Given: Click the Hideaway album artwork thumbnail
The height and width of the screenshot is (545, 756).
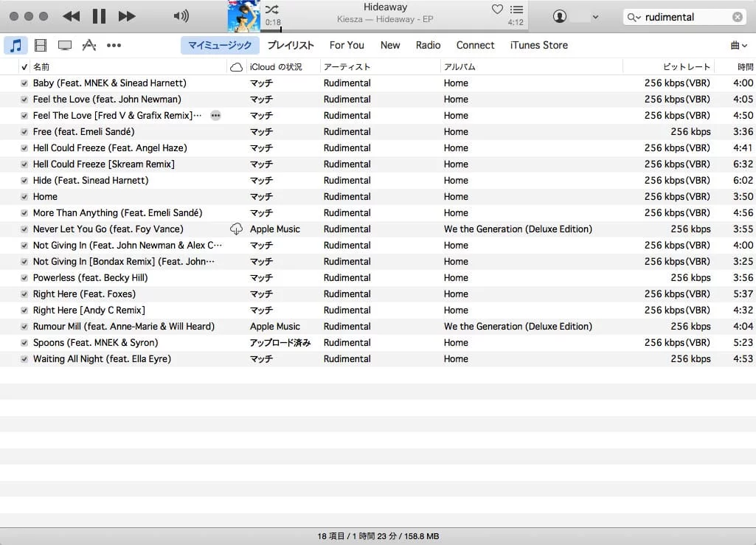Looking at the screenshot, I should 244,16.
